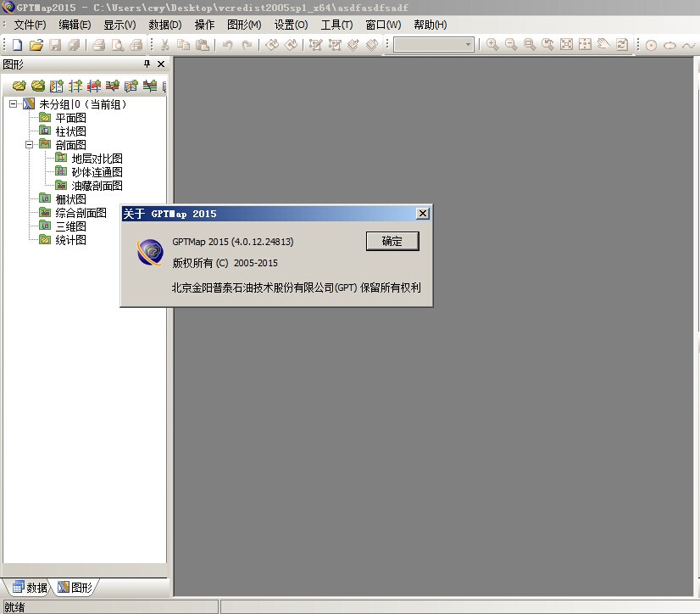This screenshot has height=614, width=700.
Task: Open the 窗口(W) menu
Action: (384, 25)
